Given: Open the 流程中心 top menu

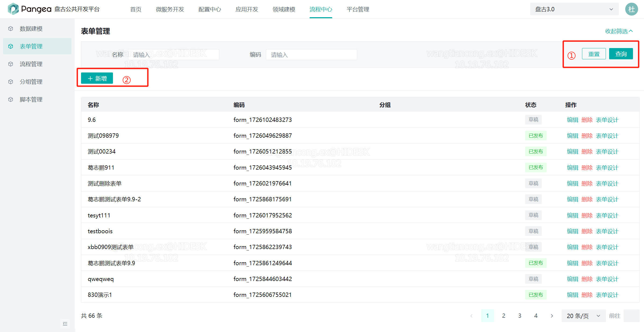Looking at the screenshot, I should 321,9.
